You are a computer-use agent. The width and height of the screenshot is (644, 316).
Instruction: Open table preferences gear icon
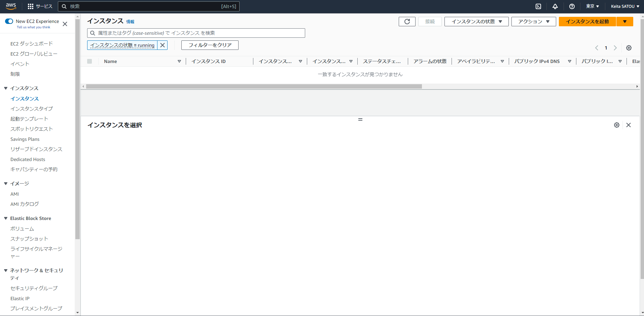click(629, 48)
